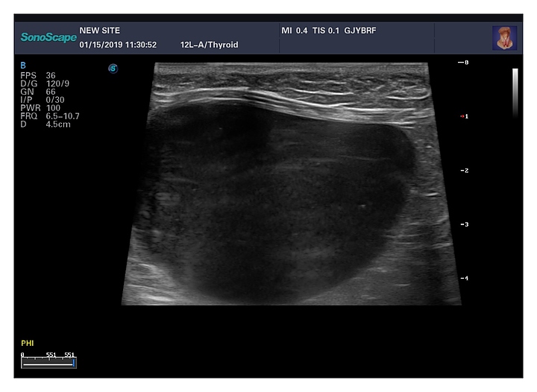
Task: Click the date and time display
Action: coord(117,45)
